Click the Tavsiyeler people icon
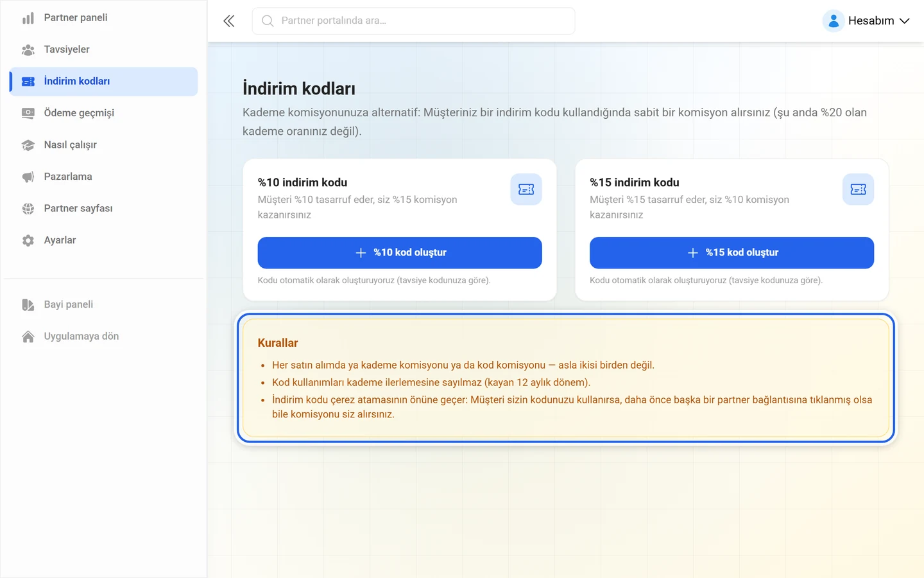 click(28, 49)
